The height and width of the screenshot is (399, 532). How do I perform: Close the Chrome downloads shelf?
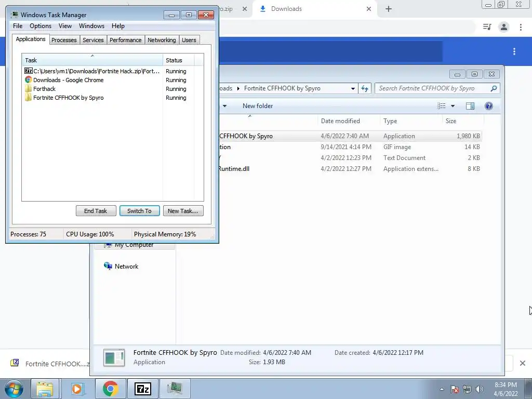point(523,363)
